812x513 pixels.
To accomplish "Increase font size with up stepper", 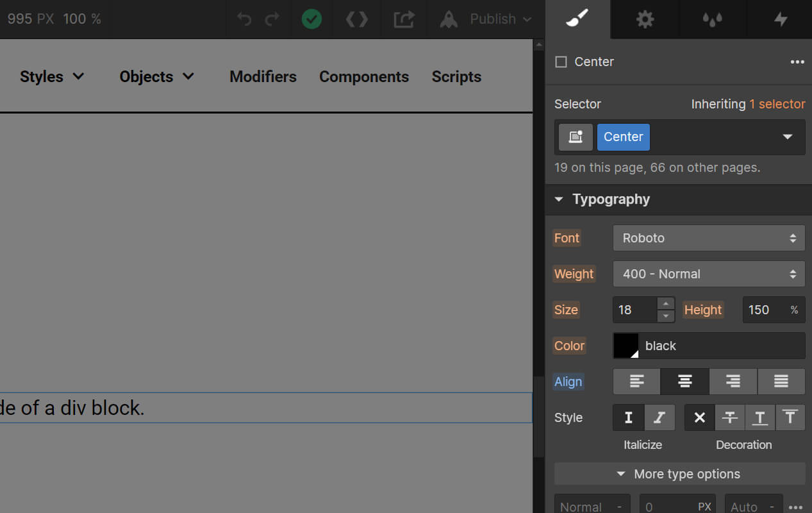I will point(667,303).
